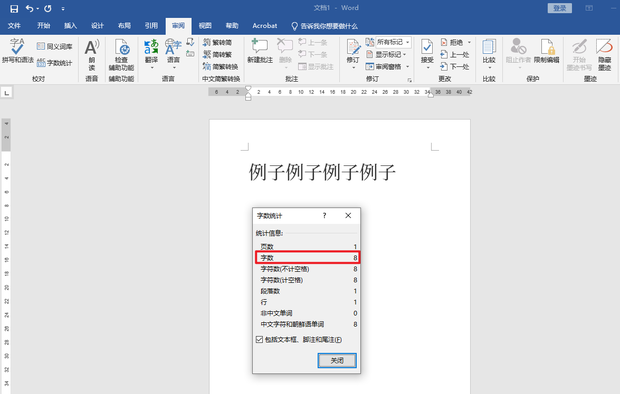Screen dimensions: 620x394
Task: Click the 开始墨迹书写 ink writing icon
Action: pos(579,47)
